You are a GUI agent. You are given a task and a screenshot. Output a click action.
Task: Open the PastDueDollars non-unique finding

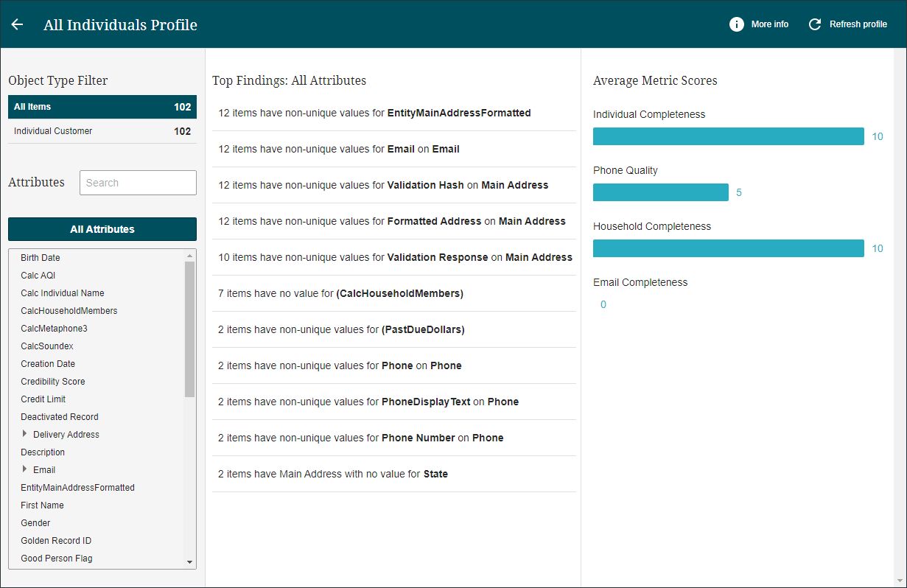pos(341,329)
